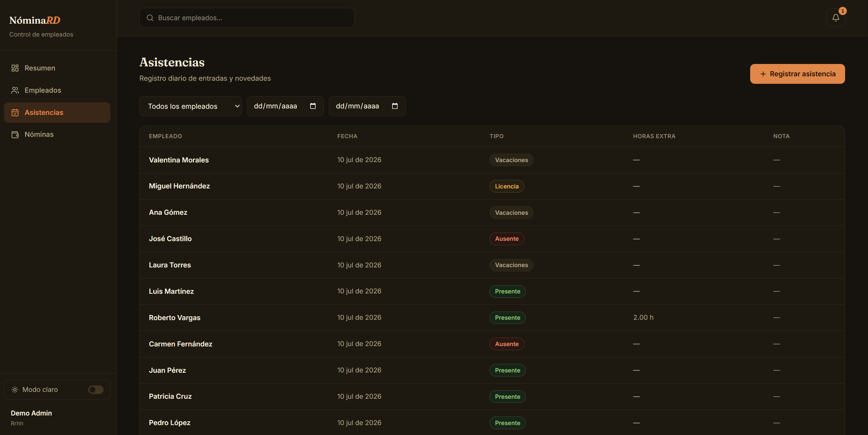Select employee Pedro López
This screenshot has height=435, width=868.
click(x=169, y=423)
